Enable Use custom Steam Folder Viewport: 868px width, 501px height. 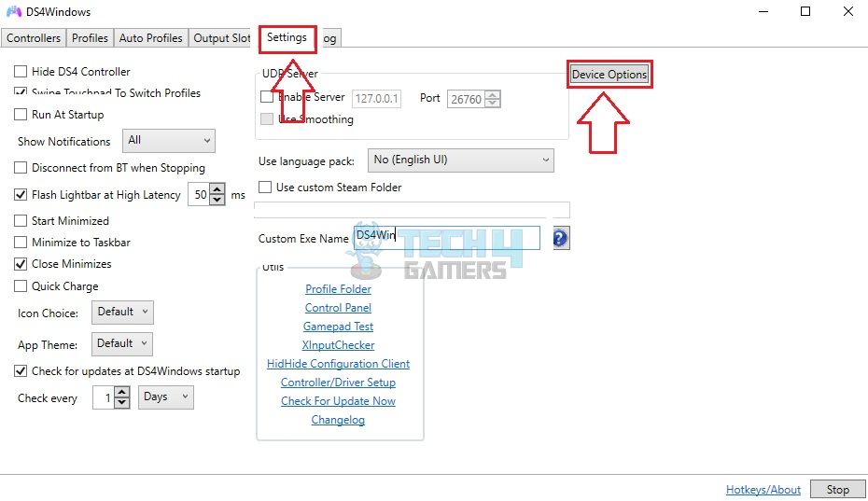click(x=265, y=188)
